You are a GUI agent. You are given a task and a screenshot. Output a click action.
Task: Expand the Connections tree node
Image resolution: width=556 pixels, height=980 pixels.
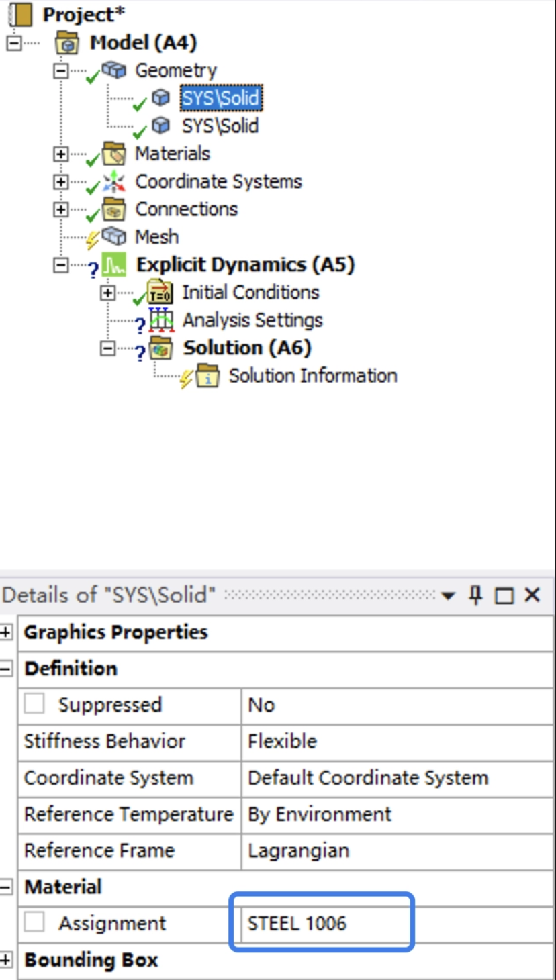(60, 209)
